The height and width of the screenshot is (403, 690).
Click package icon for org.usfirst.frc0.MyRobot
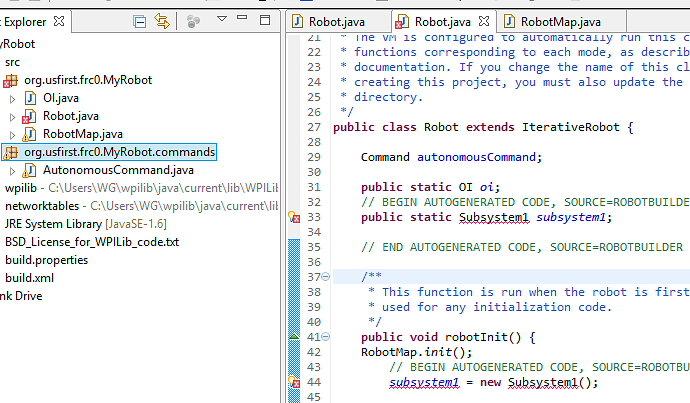tap(10, 81)
